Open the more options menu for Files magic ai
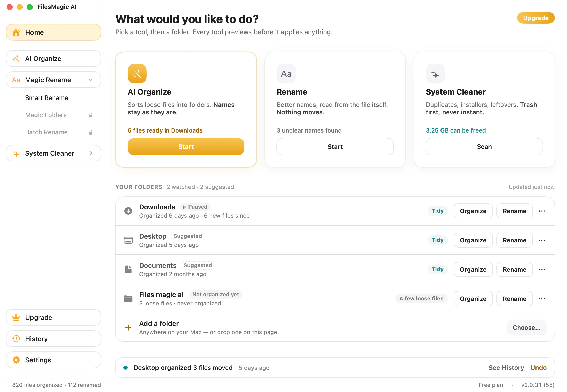This screenshot has width=567, height=392. point(542,299)
